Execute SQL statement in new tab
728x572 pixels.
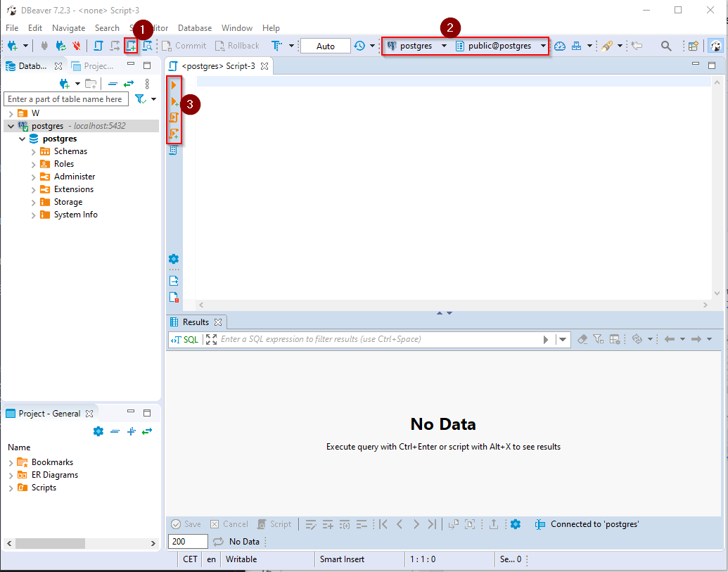174,101
